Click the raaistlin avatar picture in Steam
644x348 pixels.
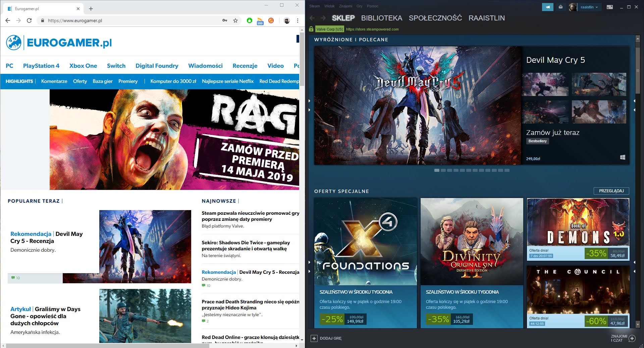tap(573, 7)
